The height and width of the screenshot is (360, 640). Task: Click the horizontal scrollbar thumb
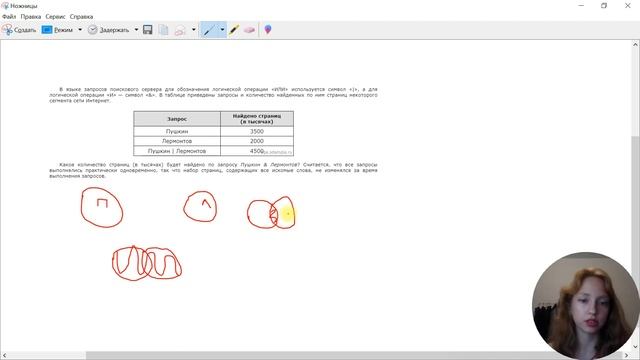point(354,356)
